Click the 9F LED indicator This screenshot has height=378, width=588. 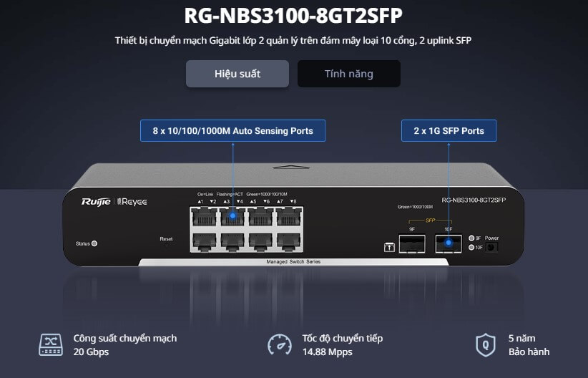[x=471, y=238]
